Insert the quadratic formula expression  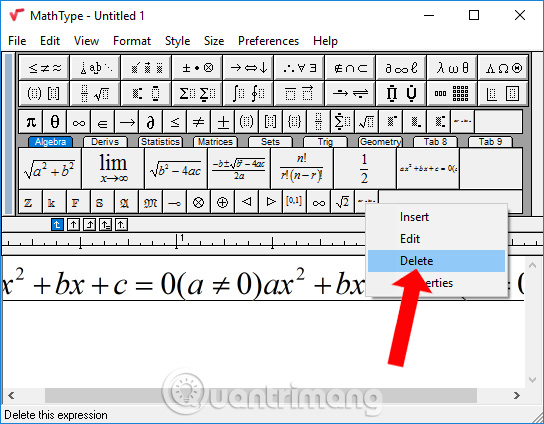[239, 169]
